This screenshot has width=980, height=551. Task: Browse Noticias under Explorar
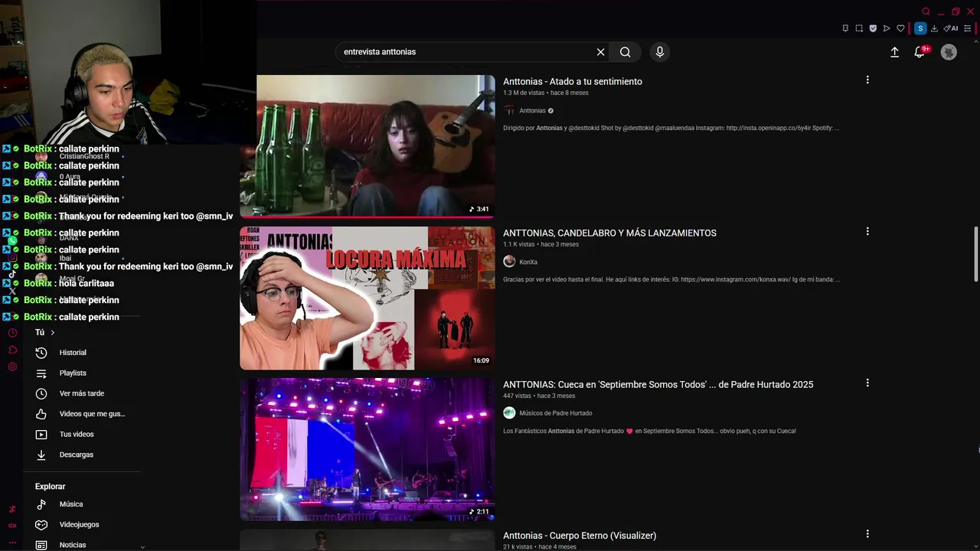[73, 545]
